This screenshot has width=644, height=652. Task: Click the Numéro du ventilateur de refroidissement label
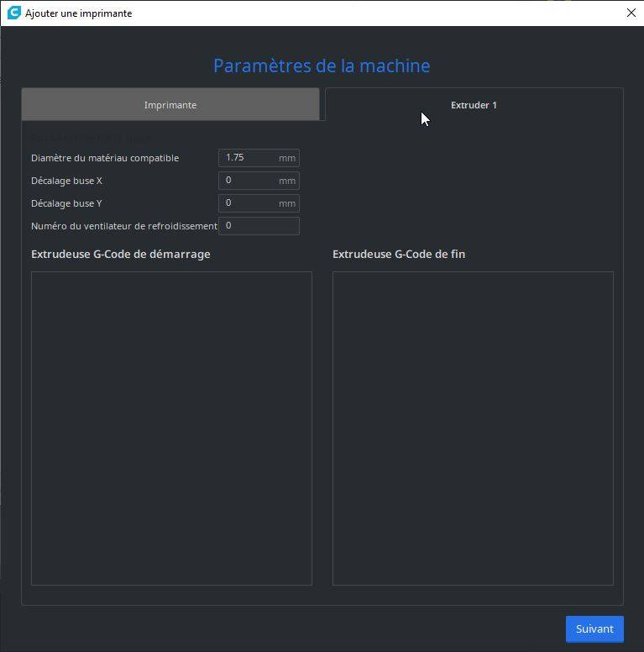point(124,226)
